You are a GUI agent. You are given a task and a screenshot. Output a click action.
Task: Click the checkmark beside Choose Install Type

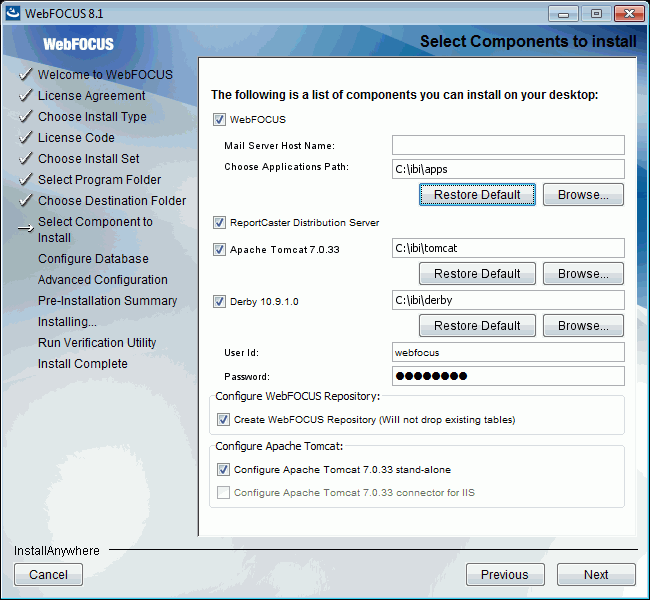[26, 117]
